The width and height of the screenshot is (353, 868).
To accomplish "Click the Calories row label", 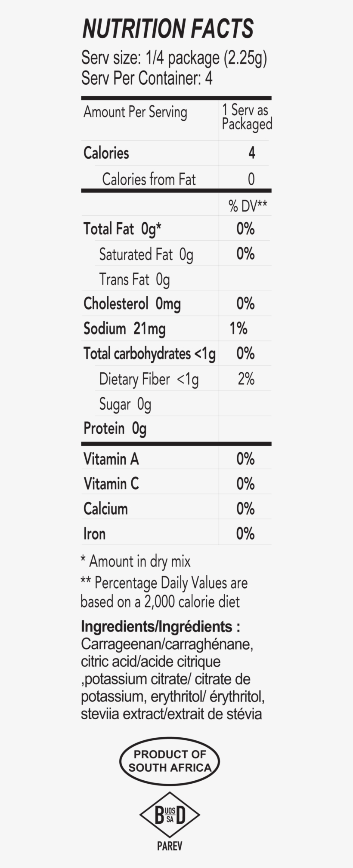I will pos(106,153).
